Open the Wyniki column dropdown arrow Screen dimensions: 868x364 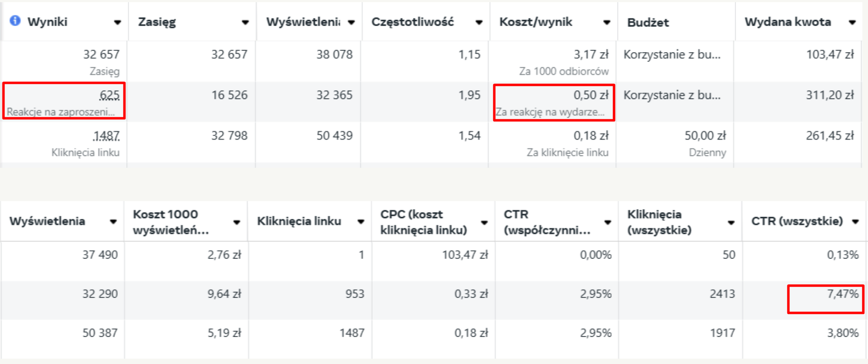(117, 22)
